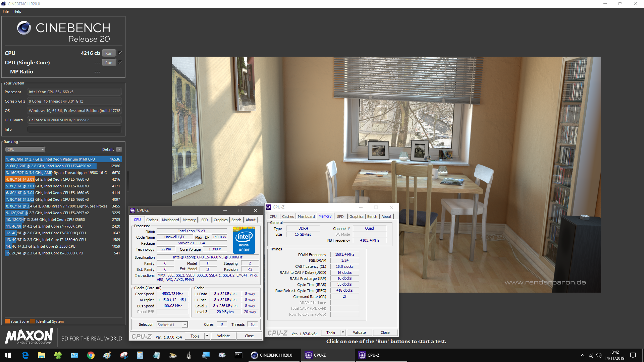Open CPU tab in right CPU-Z window
Image resolution: width=644 pixels, height=362 pixels.
coord(273,217)
